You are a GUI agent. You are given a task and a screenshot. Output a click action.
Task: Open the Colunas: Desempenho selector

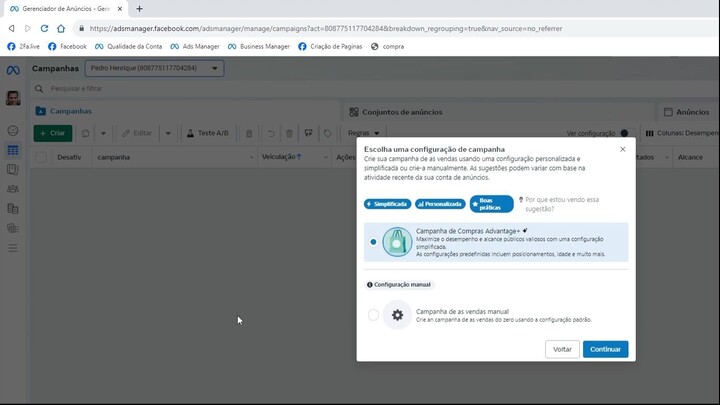[x=682, y=133]
